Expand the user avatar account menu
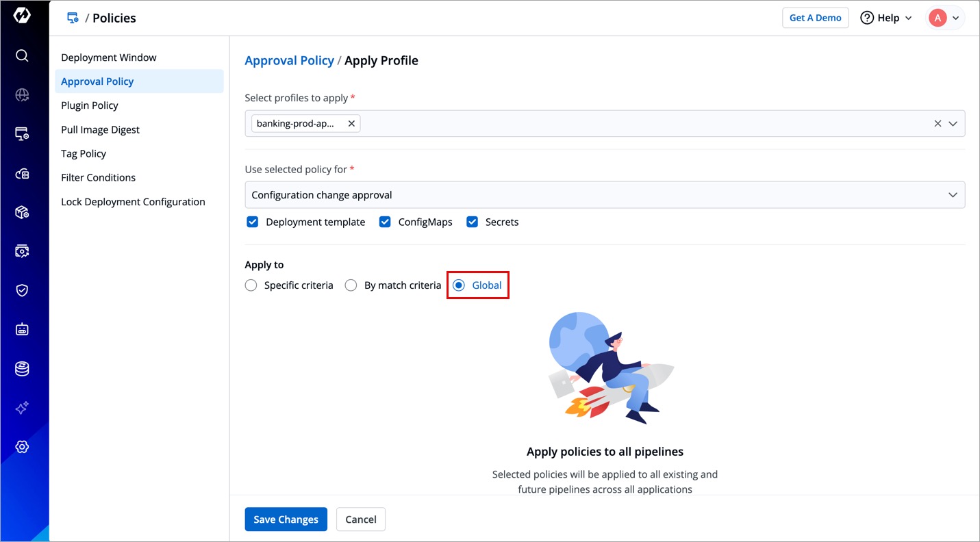The image size is (980, 542). pyautogui.click(x=946, y=18)
